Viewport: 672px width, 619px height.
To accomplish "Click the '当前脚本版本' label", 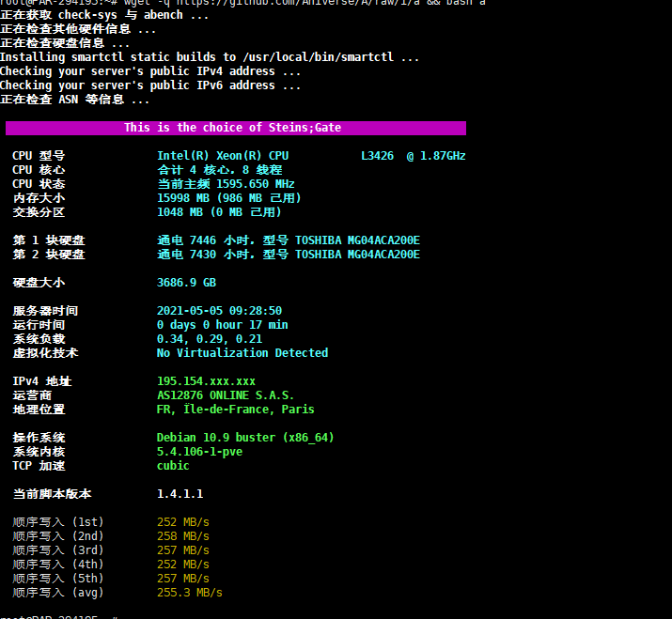I will pos(53,494).
